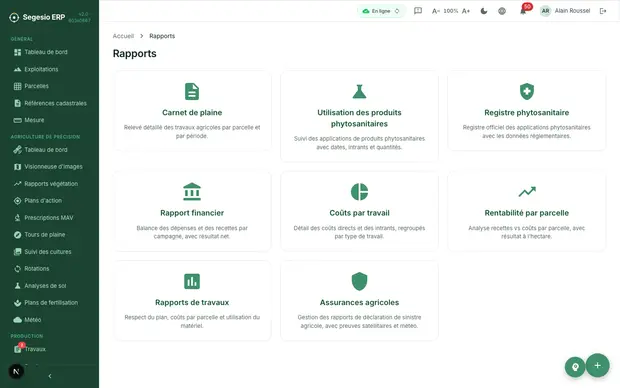Select Mesure in the sidebar
The height and width of the screenshot is (388, 620).
pyautogui.click(x=29, y=120)
